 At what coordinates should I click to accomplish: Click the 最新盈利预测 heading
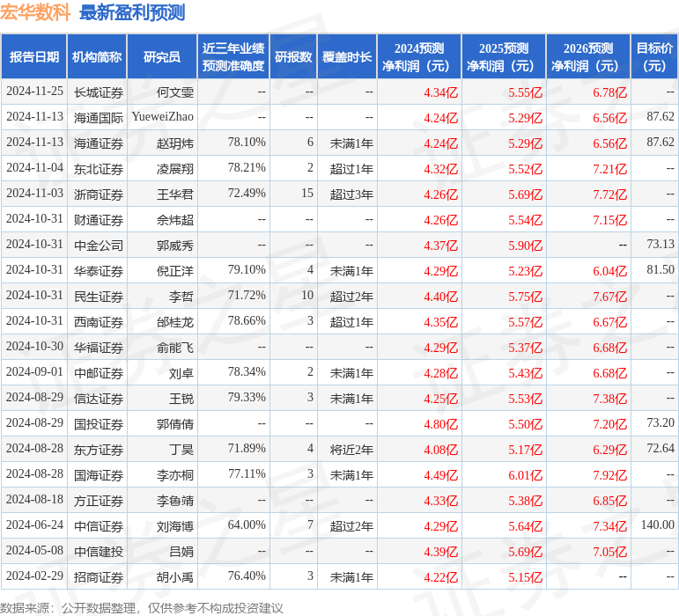point(132,12)
